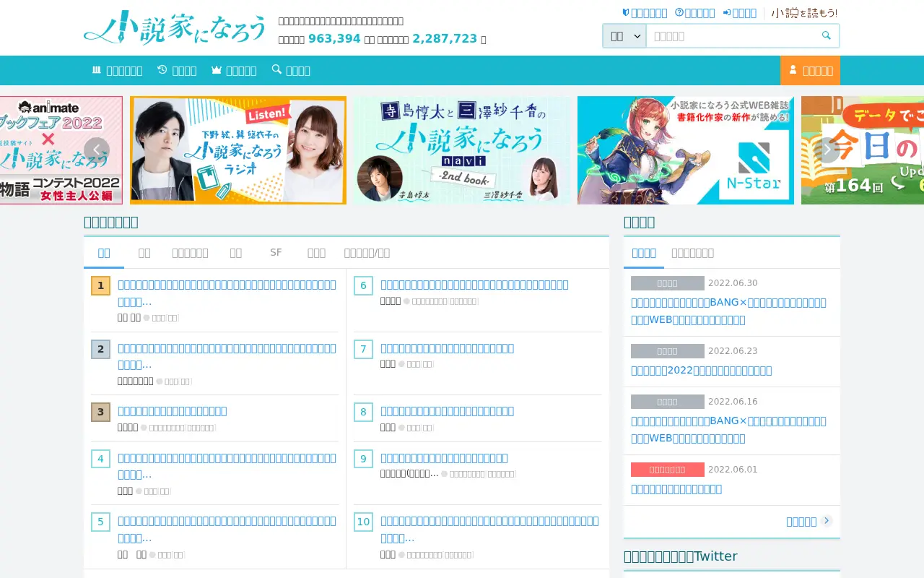Viewport: 924px width, 578px height.
Task: Click the 2,287,723 registered count text
Action: point(445,38)
